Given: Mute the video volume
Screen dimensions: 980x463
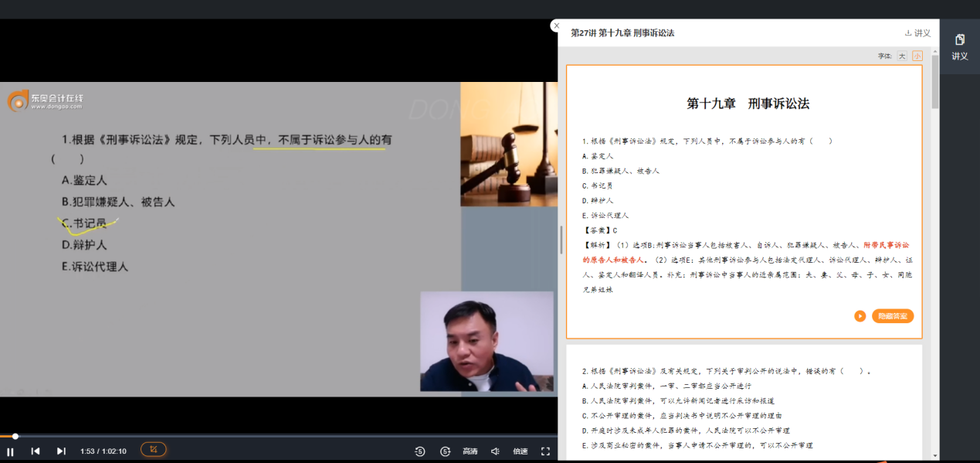Looking at the screenshot, I should coord(495,451).
